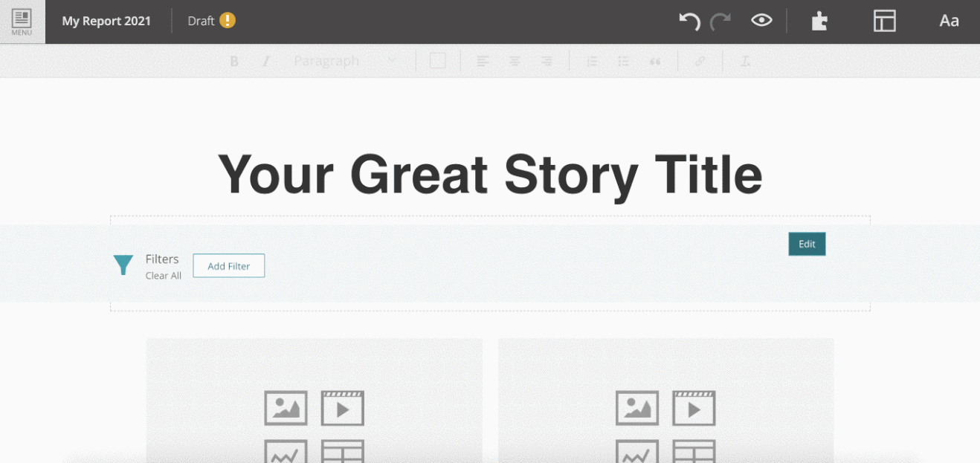Insert a link using the chain icon
Image resolution: width=980 pixels, height=463 pixels.
(700, 62)
